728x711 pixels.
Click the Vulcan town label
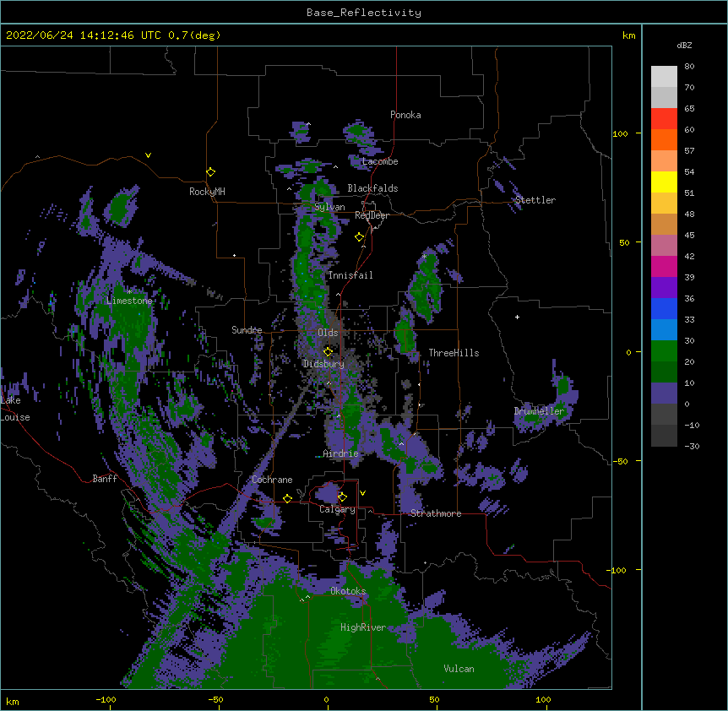coord(459,669)
